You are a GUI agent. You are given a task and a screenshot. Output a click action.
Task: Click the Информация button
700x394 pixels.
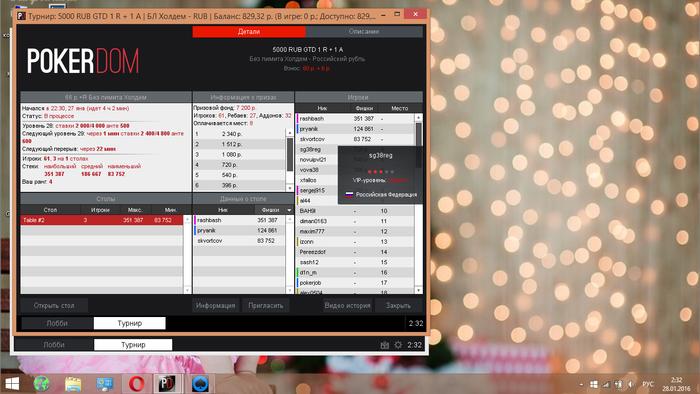pyautogui.click(x=216, y=306)
